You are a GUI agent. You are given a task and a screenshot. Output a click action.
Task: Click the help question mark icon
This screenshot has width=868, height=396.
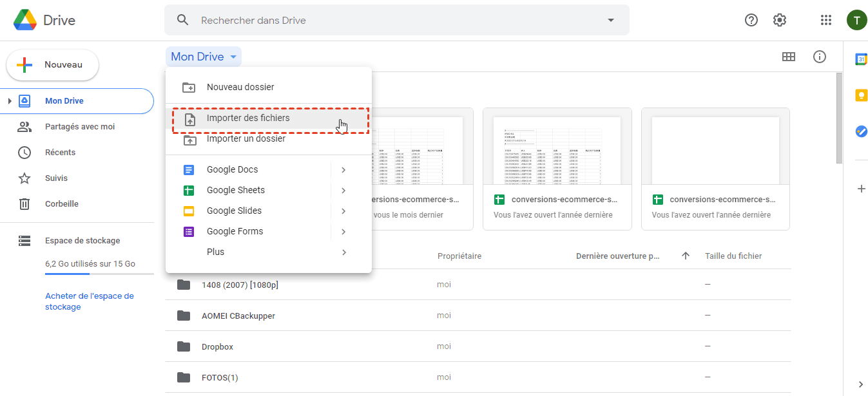click(x=751, y=20)
